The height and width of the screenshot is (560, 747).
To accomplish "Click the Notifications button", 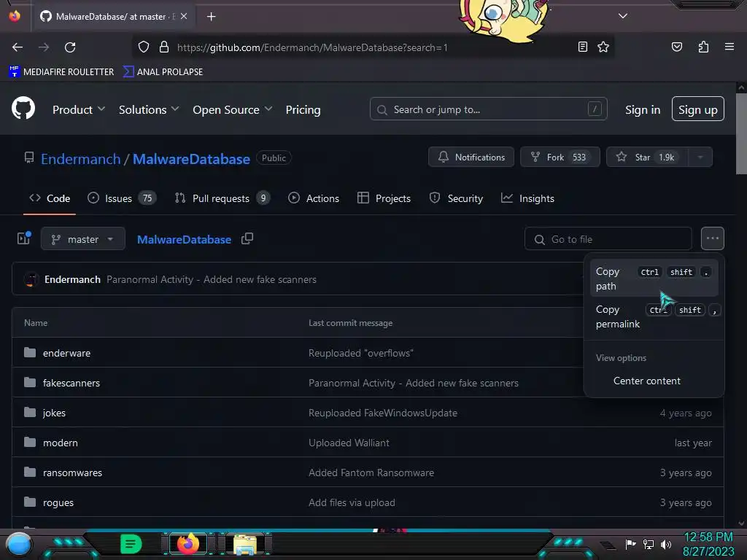I will point(471,157).
